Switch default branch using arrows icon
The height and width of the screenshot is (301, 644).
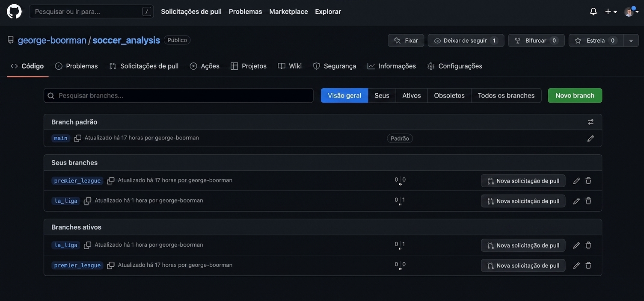point(591,122)
